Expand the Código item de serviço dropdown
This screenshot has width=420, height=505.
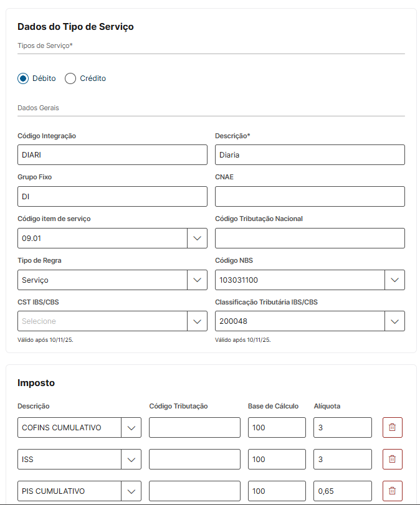(197, 238)
